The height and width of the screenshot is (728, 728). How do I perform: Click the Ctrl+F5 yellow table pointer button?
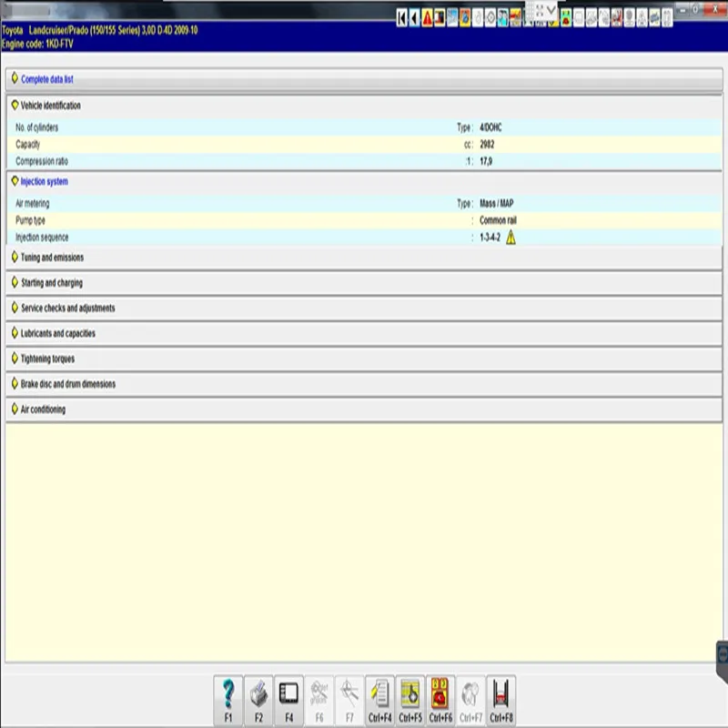[410, 700]
